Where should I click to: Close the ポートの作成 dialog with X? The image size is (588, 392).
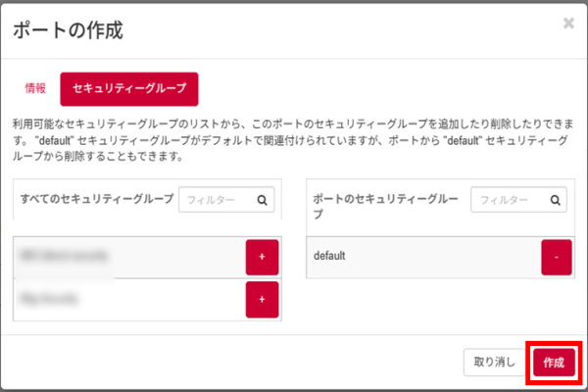pyautogui.click(x=568, y=24)
